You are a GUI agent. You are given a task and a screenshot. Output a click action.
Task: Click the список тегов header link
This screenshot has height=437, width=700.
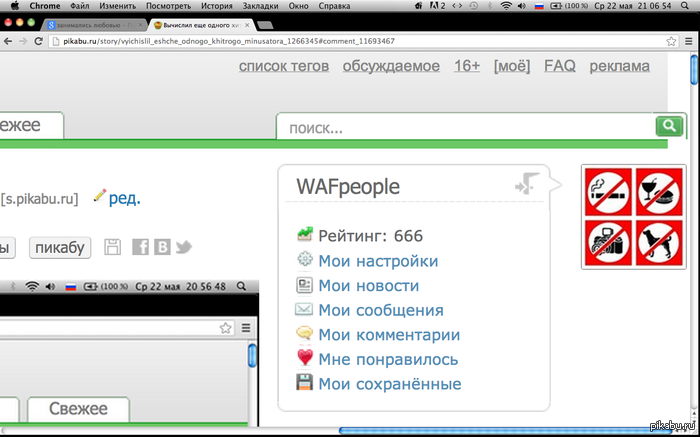pyautogui.click(x=283, y=66)
